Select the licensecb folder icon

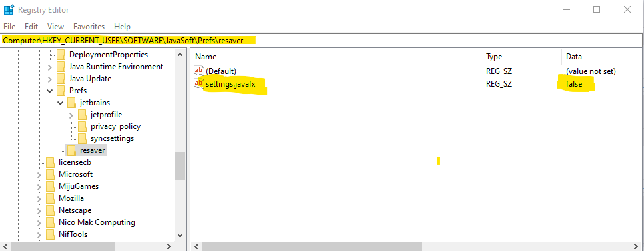click(50, 162)
